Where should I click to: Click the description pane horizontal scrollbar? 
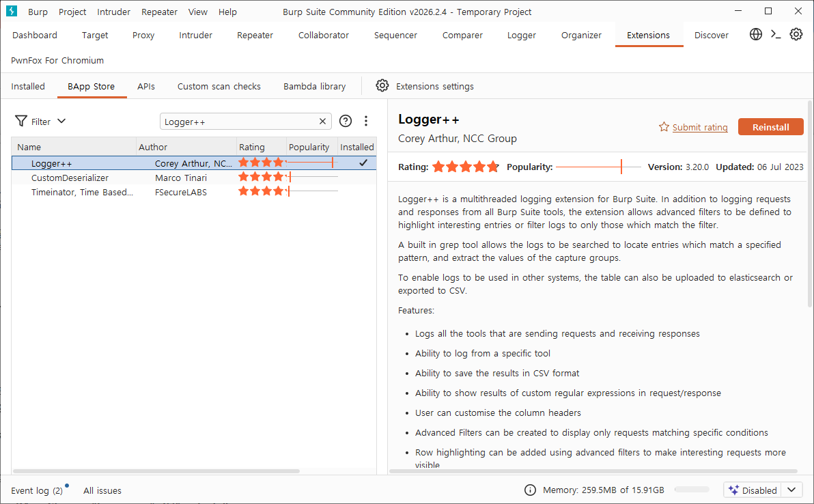593,471
